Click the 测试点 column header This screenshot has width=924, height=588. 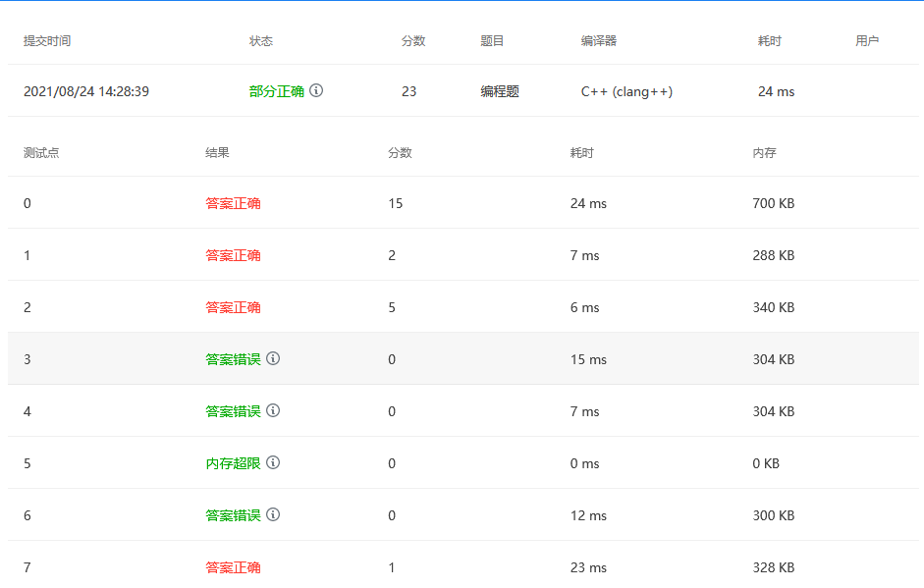[x=41, y=152]
